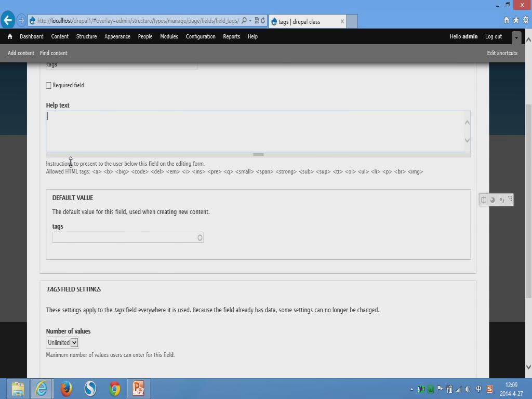Image resolution: width=532 pixels, height=399 pixels.
Task: Open IME soft keyboard grid icon
Action: 510,199
